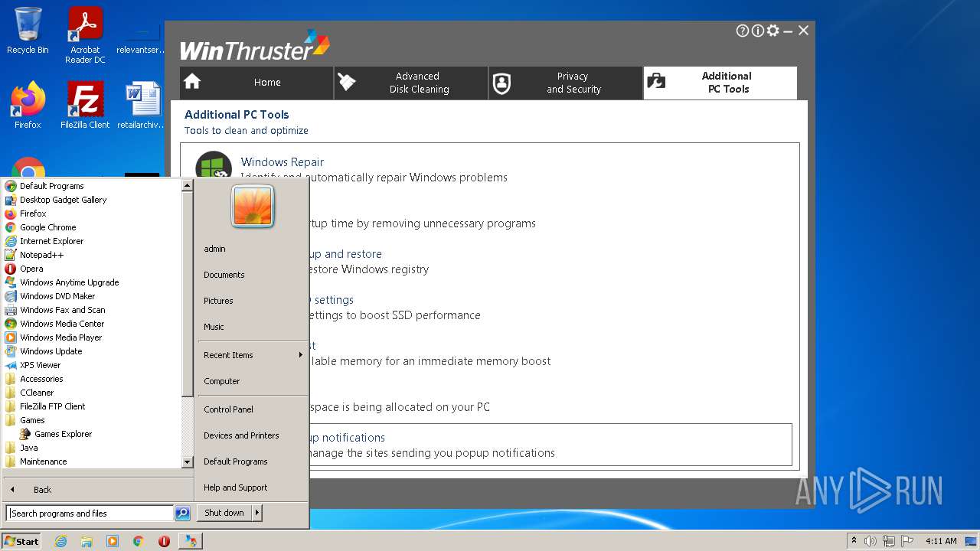980x551 pixels.
Task: Open Documents from Start menu
Action: coord(224,275)
